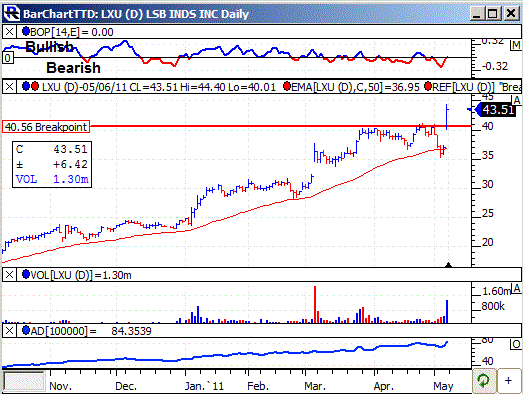523x394 pixels.
Task: Click the BarChartTTD application icon in title bar
Action: point(12,13)
